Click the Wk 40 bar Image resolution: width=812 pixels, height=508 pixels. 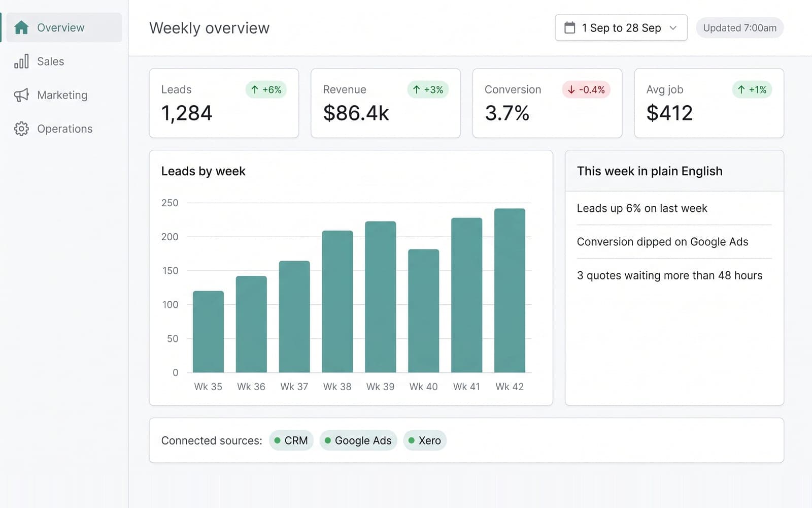click(423, 311)
